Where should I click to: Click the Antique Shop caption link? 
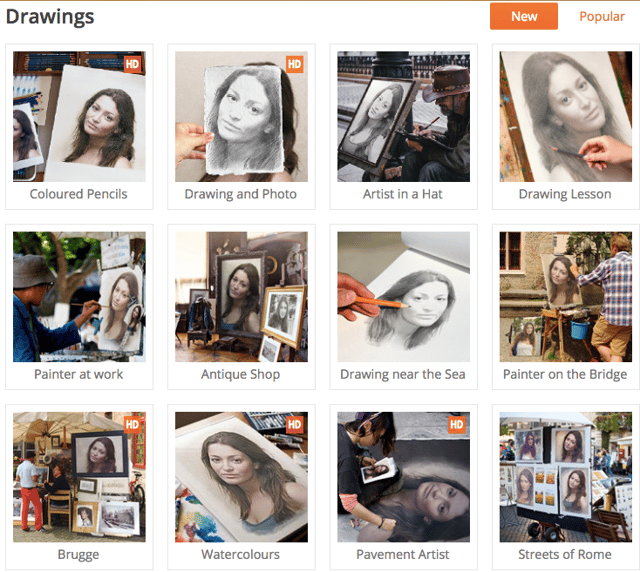point(240,374)
